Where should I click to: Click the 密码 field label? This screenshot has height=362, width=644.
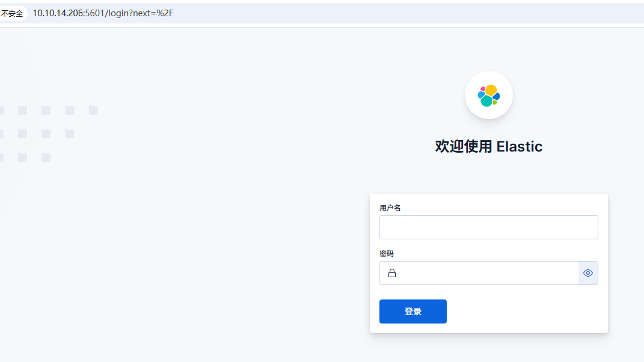(387, 254)
